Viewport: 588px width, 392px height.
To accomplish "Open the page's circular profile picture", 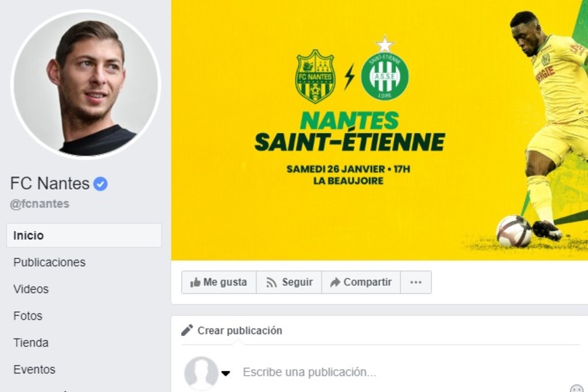I will tap(86, 85).
